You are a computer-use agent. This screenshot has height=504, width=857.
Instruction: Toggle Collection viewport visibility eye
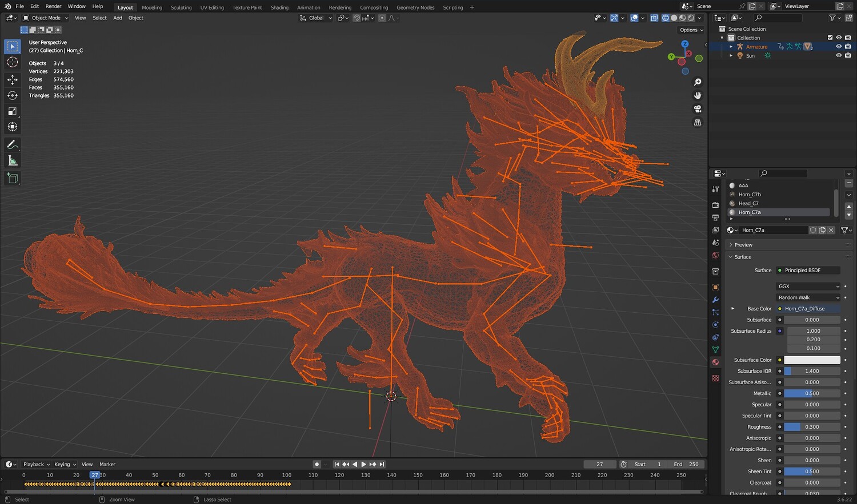click(x=839, y=38)
